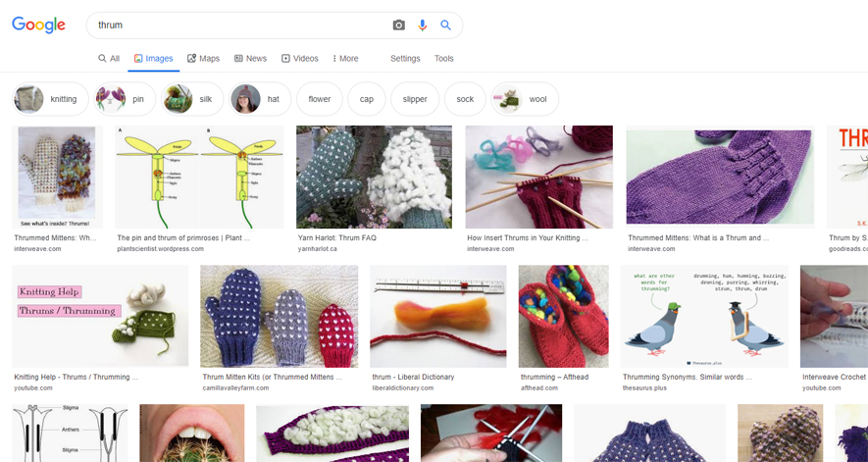Open orange fleece with ruler image
This screenshot has height=462, width=868.
(x=437, y=316)
